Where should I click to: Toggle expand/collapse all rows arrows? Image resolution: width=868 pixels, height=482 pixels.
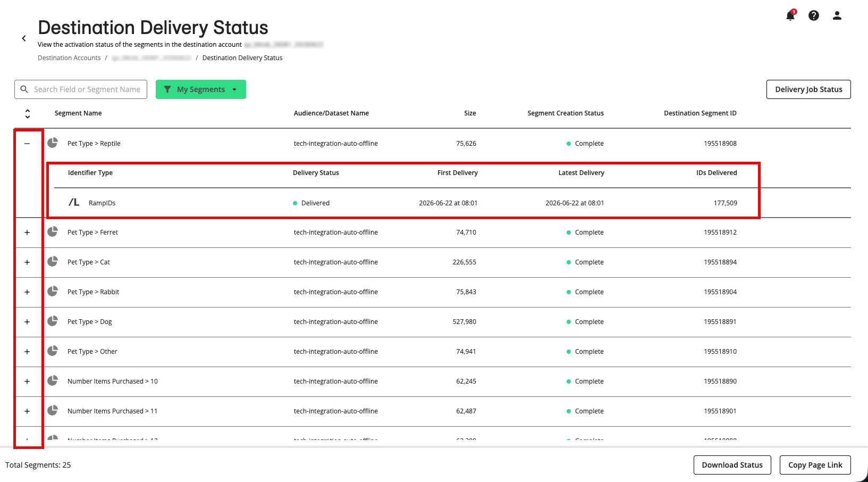[28, 113]
